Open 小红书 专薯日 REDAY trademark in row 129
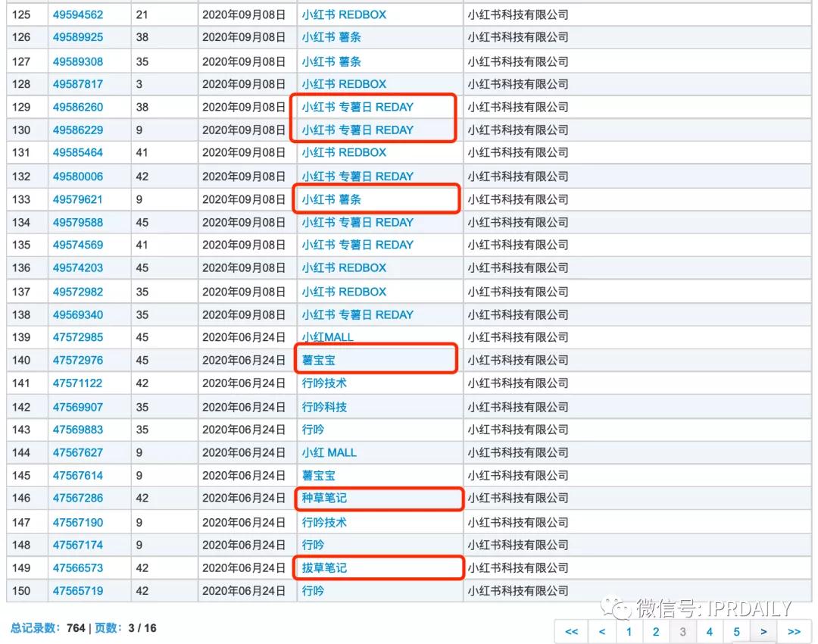 [x=357, y=107]
